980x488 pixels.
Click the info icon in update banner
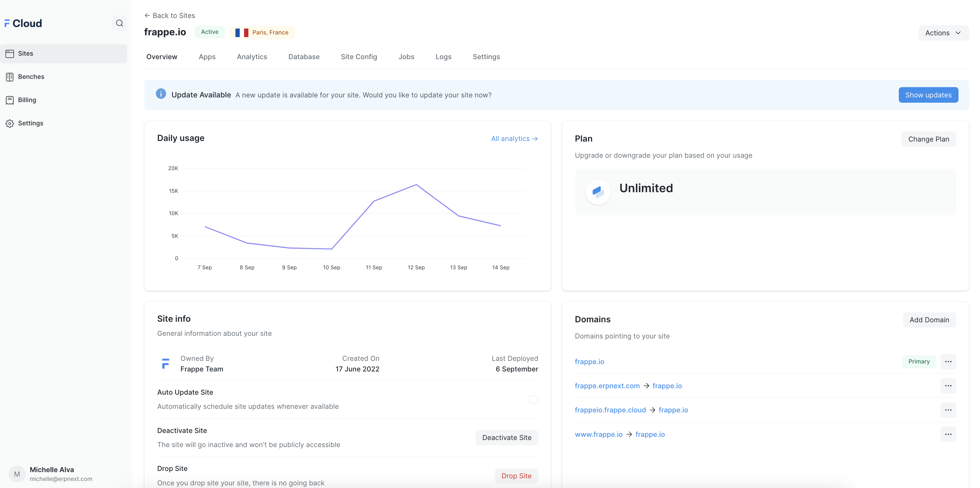(x=161, y=94)
